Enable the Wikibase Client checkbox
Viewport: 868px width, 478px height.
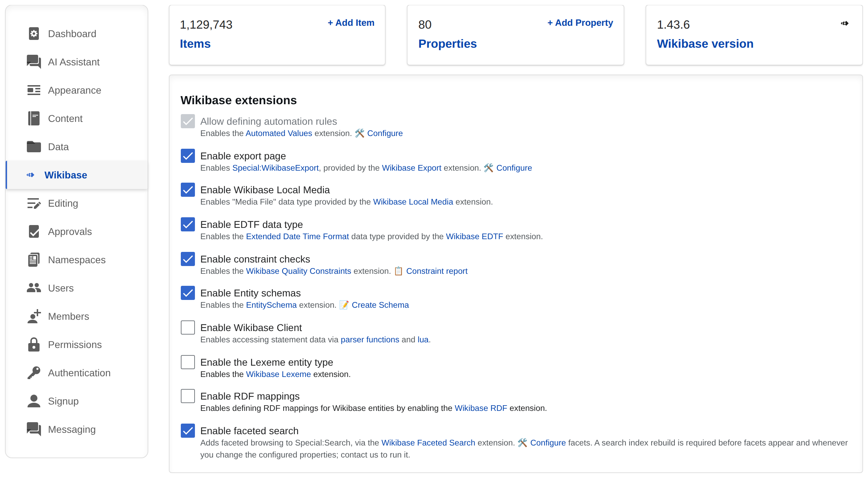pos(188,327)
